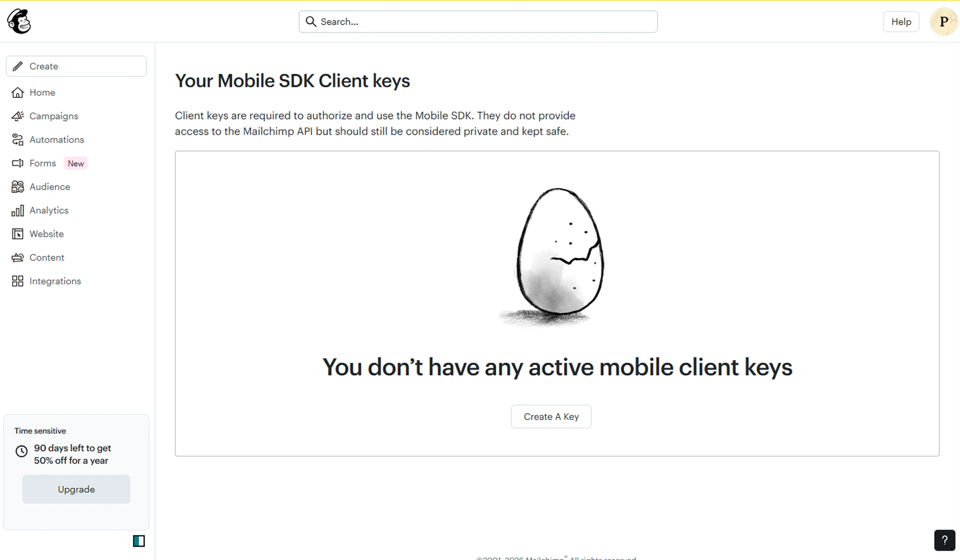Click the Content icon

point(18,257)
